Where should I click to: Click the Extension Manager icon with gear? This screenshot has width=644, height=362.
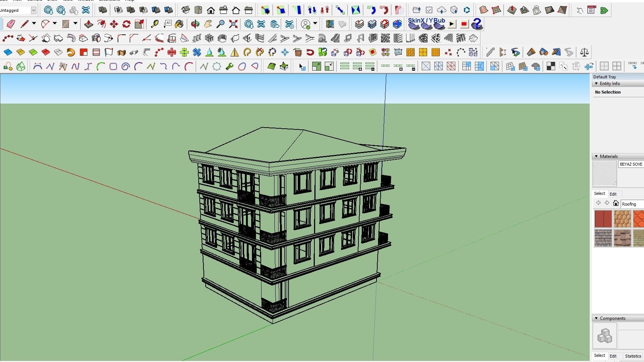289,24
